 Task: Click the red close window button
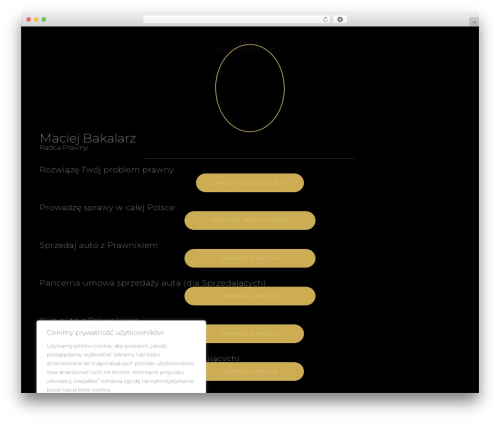[x=29, y=19]
